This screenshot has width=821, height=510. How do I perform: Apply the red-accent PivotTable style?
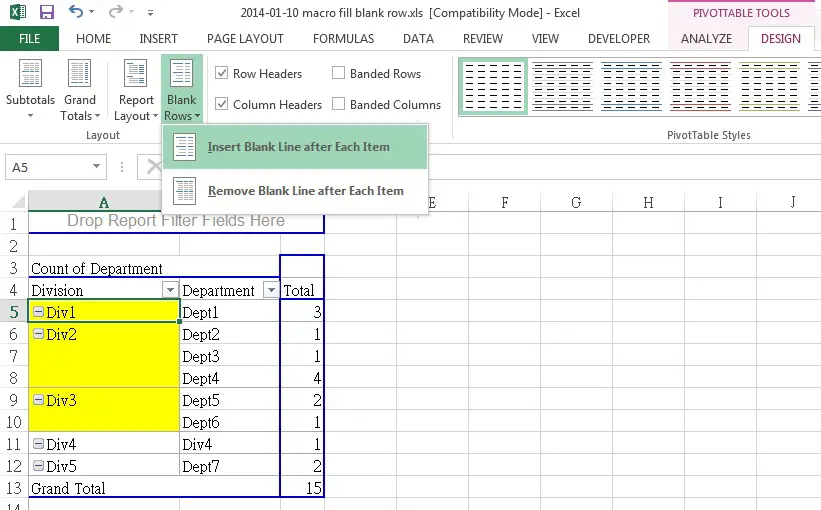coord(701,86)
